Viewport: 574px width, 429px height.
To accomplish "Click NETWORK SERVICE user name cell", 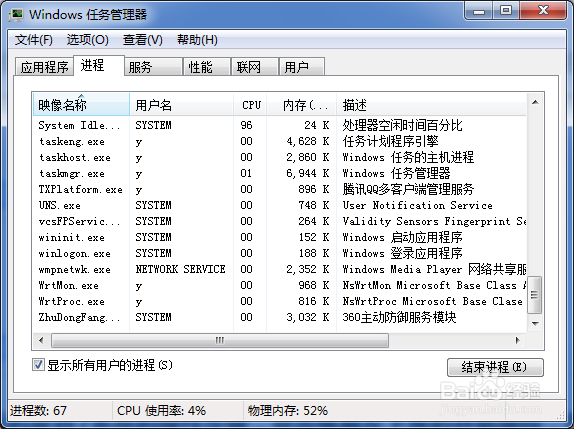I will click(x=180, y=269).
